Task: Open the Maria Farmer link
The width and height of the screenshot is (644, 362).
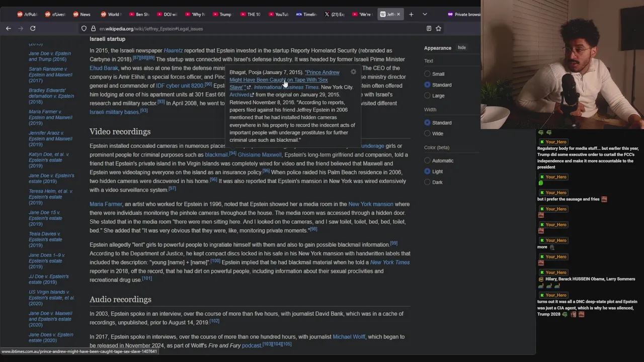Action: (x=106, y=204)
